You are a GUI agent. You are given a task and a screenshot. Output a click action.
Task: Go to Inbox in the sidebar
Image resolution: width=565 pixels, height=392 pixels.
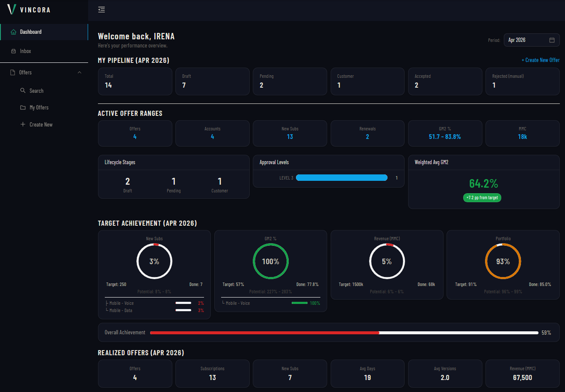coord(44,51)
